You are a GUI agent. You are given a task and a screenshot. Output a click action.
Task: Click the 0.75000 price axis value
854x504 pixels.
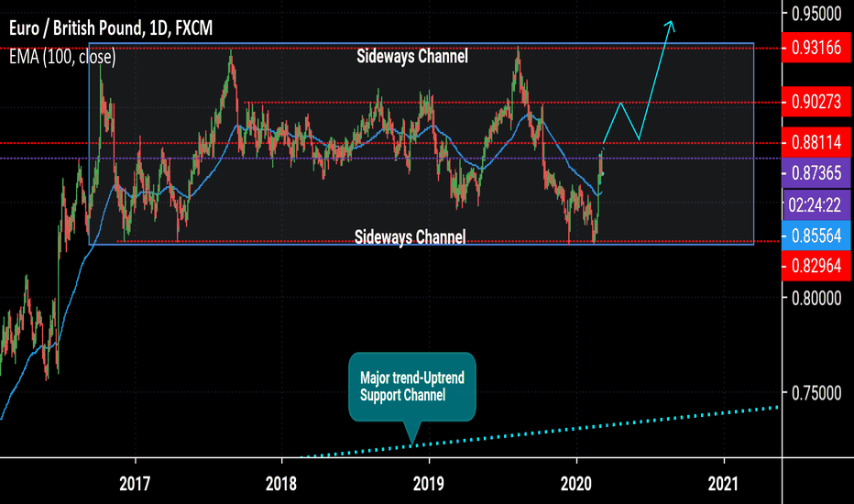pos(816,393)
